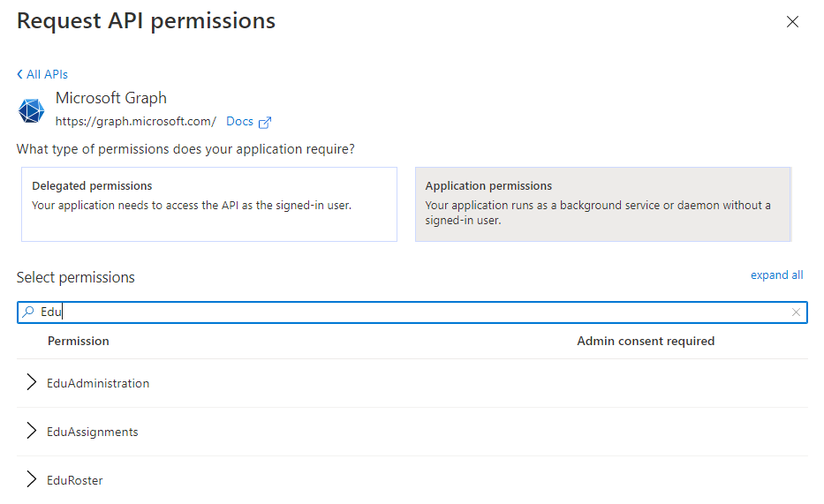Select the EduAssignments permission group label
The image size is (824, 504).
pyautogui.click(x=93, y=432)
